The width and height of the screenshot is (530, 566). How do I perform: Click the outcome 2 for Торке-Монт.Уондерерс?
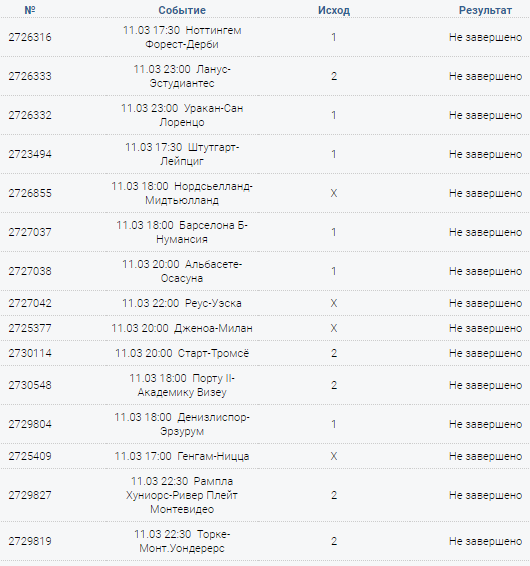pos(334,541)
